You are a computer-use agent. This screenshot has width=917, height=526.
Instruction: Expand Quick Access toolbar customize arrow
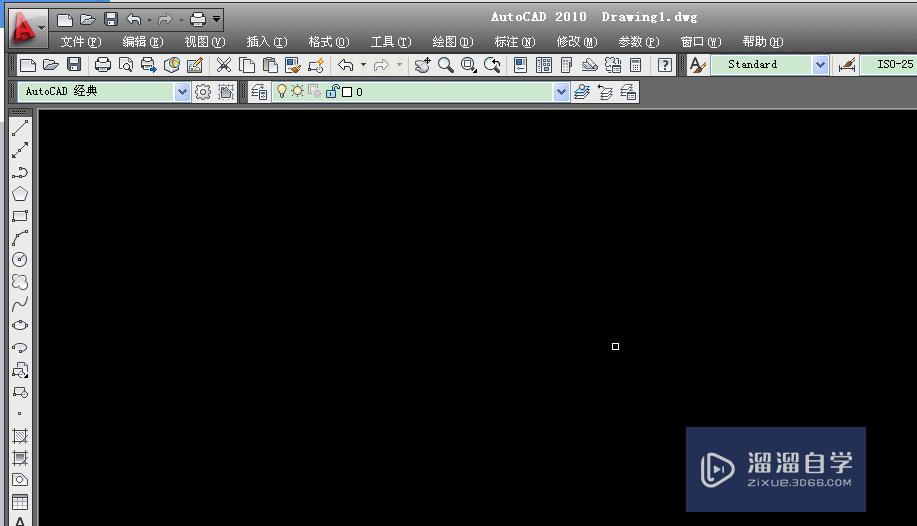(216, 19)
